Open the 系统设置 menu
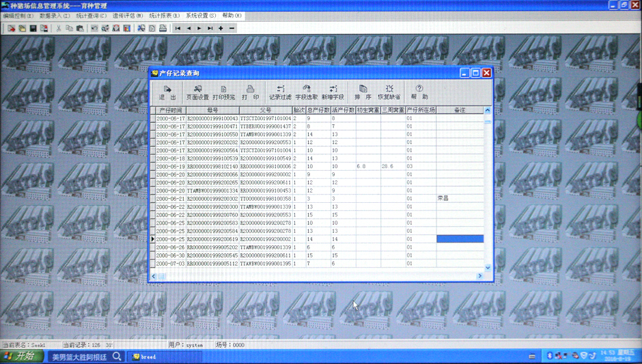642x364 pixels. pos(201,16)
